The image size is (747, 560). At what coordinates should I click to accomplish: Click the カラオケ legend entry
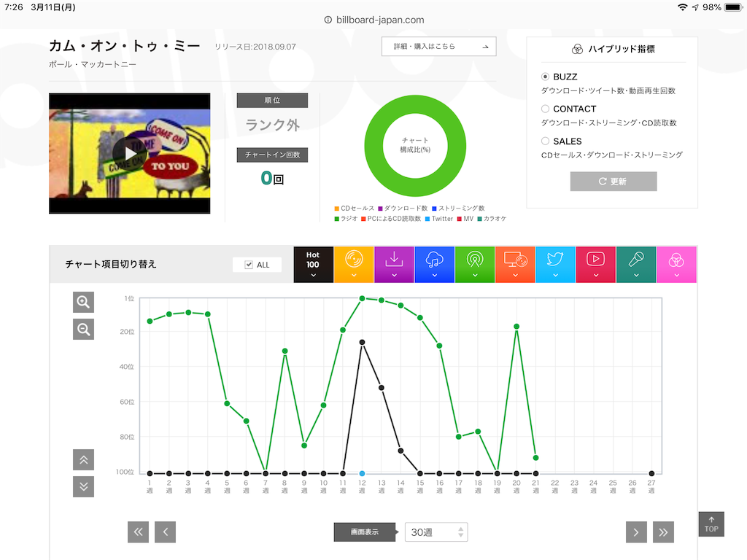click(492, 219)
